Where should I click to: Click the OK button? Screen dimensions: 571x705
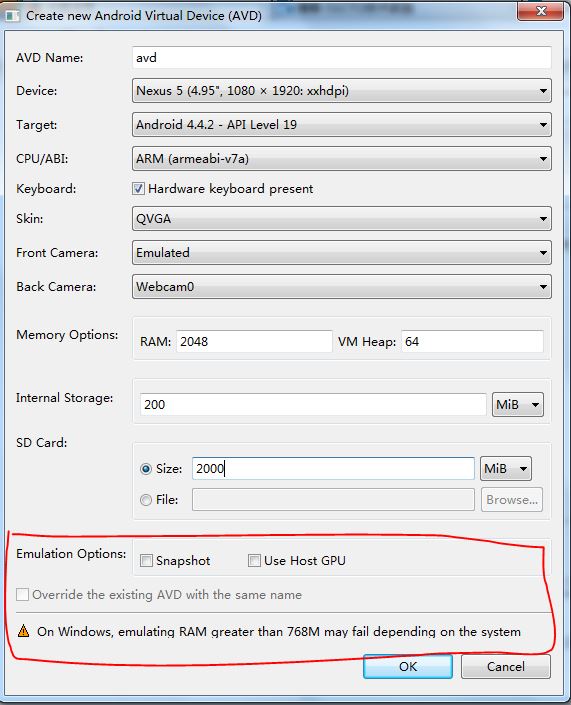[x=408, y=666]
